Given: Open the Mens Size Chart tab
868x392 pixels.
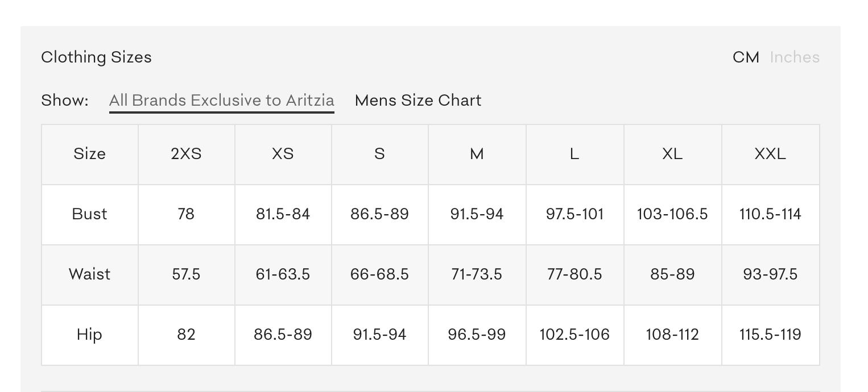Looking at the screenshot, I should [x=418, y=101].
